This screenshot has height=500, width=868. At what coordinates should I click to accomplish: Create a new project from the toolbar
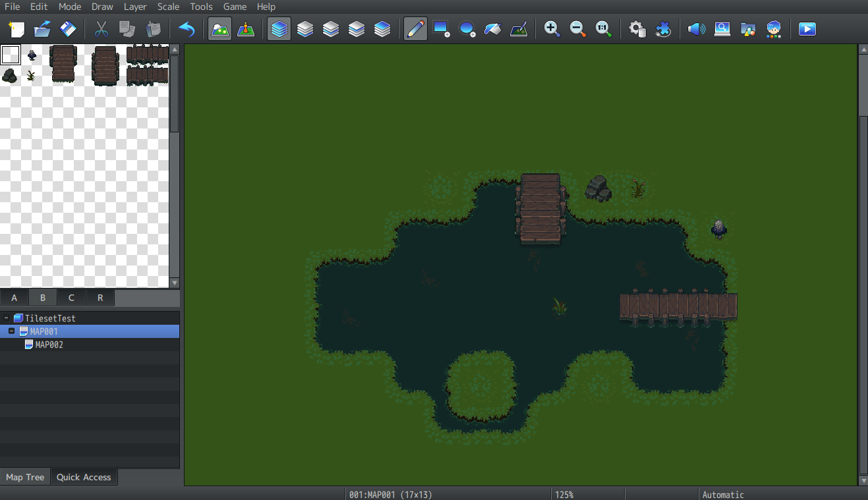click(16, 29)
